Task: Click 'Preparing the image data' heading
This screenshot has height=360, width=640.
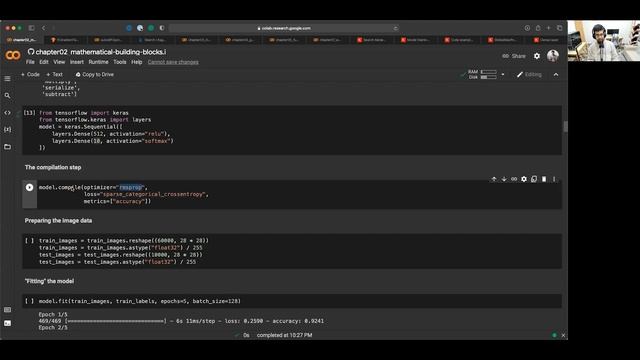Action: tap(58, 221)
